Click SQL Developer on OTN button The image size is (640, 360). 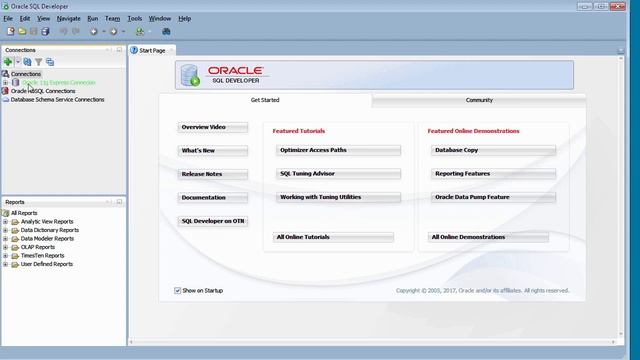click(x=213, y=221)
